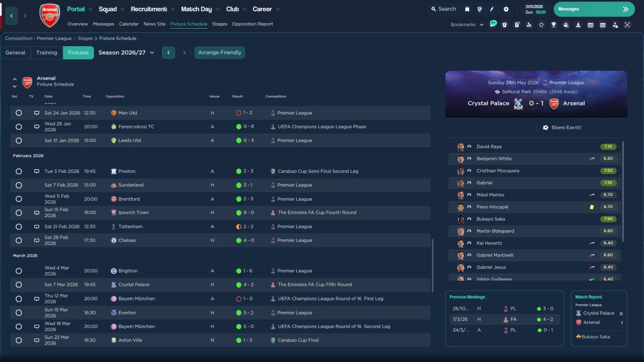
Task: Open the Match Day dropdown menu
Action: pyautogui.click(x=201, y=9)
